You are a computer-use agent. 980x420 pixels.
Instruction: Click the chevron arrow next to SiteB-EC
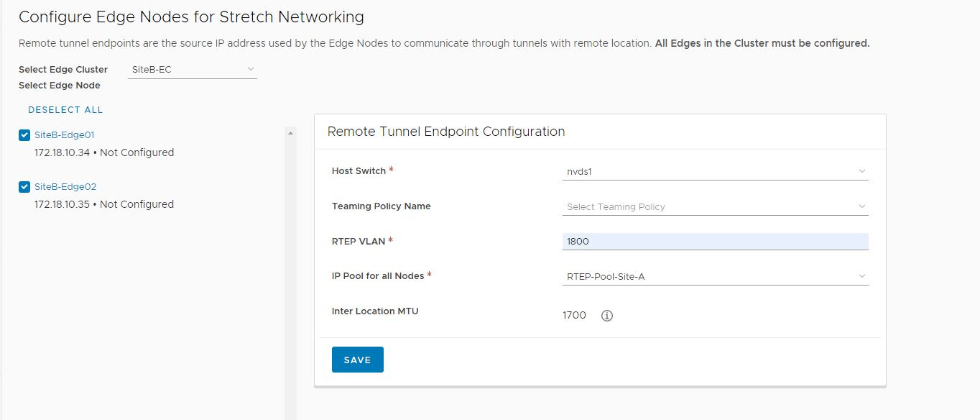(250, 69)
